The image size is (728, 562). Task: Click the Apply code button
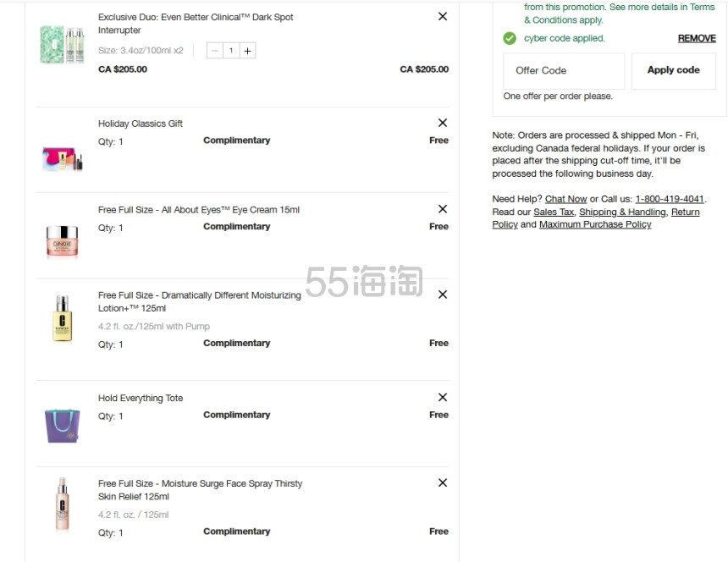673,70
